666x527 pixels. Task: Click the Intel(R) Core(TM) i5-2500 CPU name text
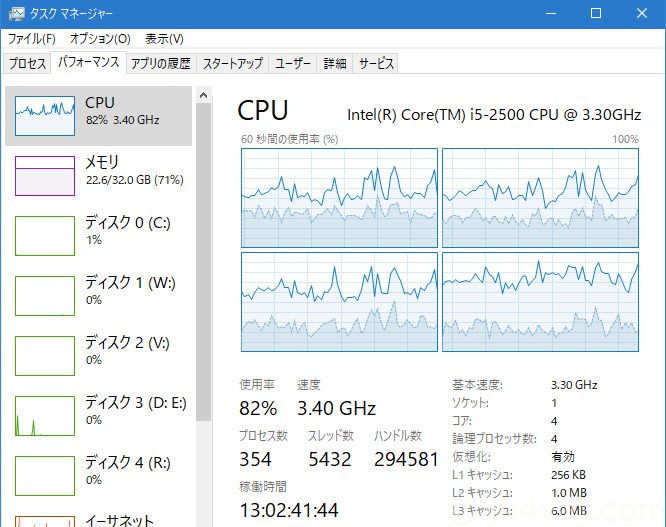coord(494,115)
